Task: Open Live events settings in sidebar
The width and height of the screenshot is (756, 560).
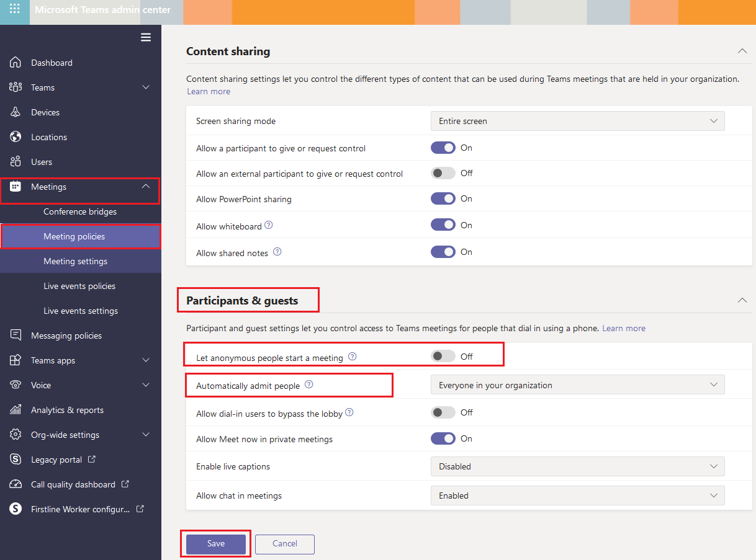Action: pos(81,311)
